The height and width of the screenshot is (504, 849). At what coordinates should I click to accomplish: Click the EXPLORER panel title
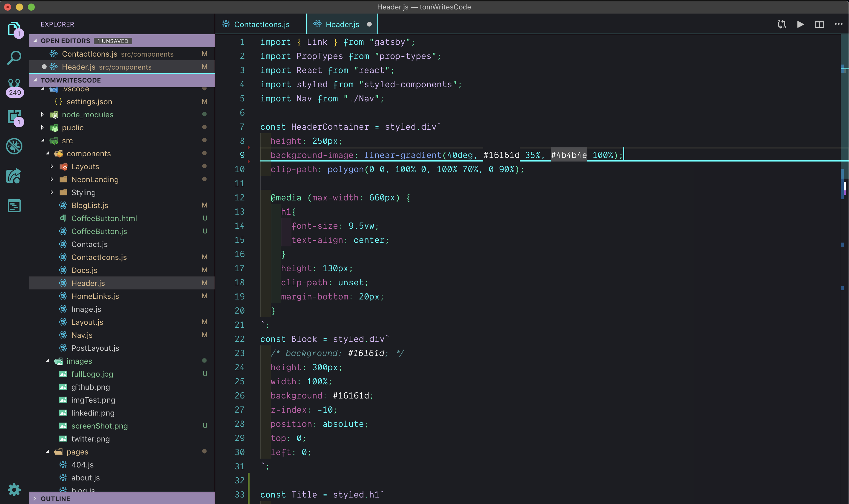tap(58, 24)
